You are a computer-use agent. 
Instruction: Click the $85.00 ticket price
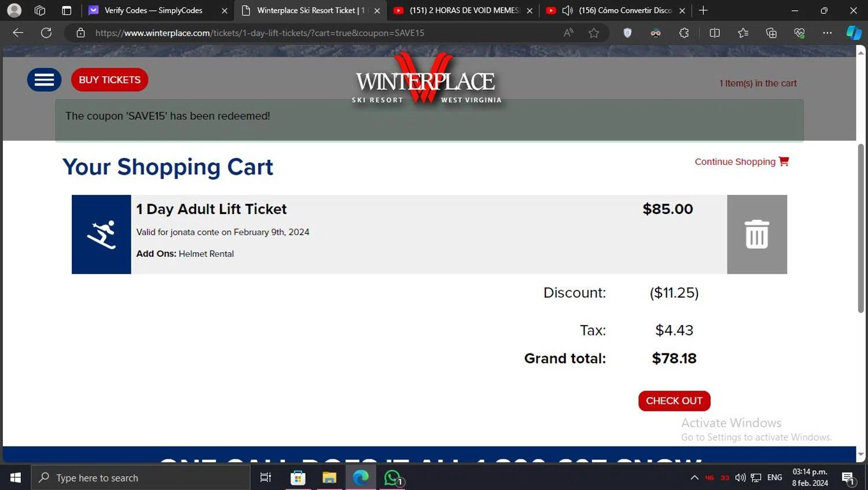click(668, 209)
